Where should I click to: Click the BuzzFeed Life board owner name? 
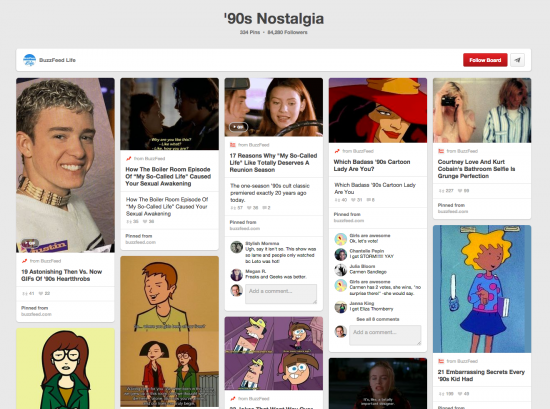coord(58,60)
